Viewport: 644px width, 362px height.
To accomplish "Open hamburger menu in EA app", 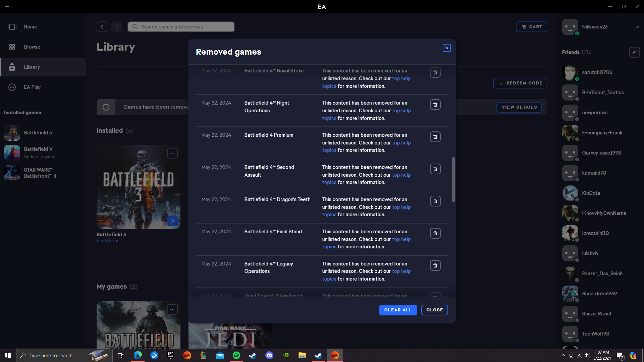I will click(7, 7).
